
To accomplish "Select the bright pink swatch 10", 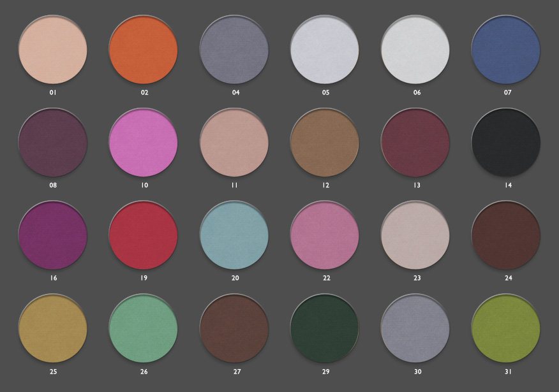I will [x=144, y=143].
